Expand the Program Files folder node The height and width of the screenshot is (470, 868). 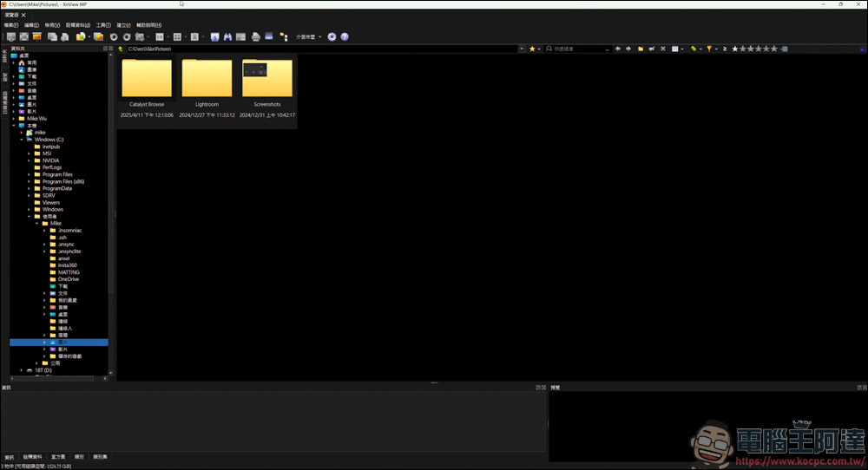point(30,174)
